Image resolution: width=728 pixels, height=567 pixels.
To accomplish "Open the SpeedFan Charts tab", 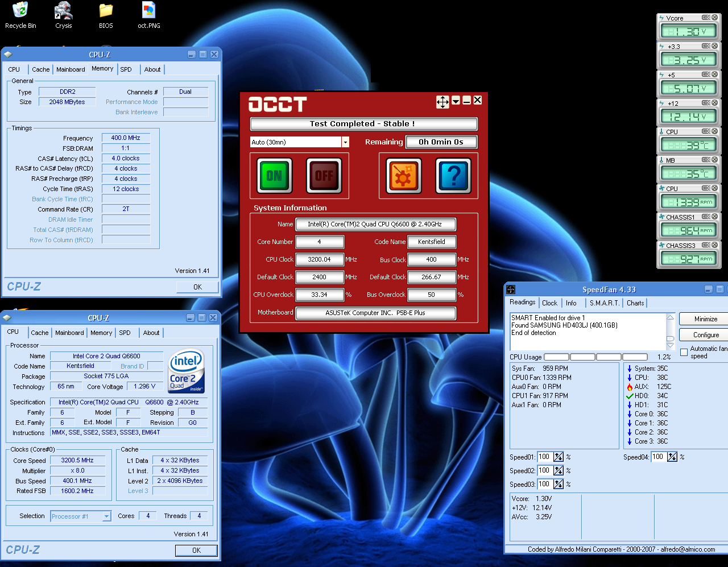I will click(x=635, y=303).
